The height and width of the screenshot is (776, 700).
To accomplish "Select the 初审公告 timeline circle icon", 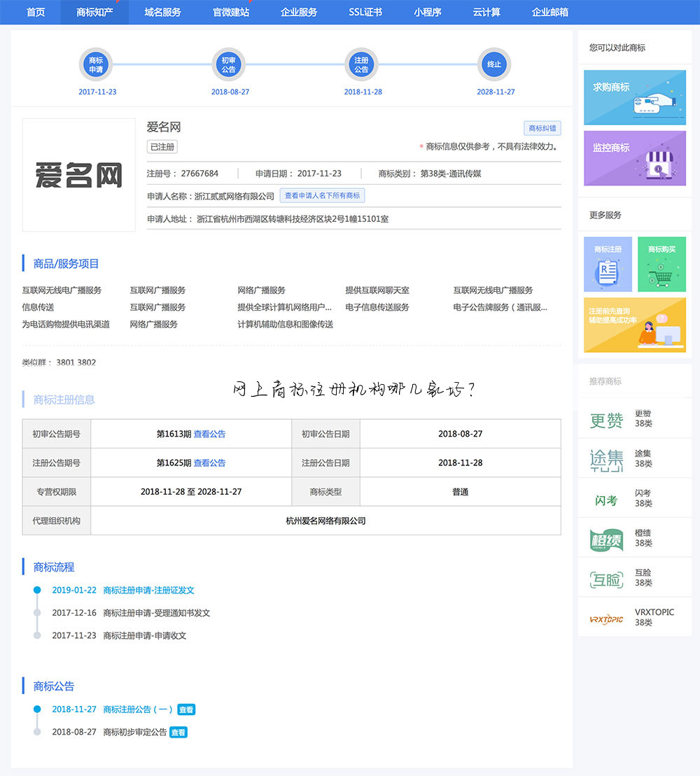I will tap(229, 63).
